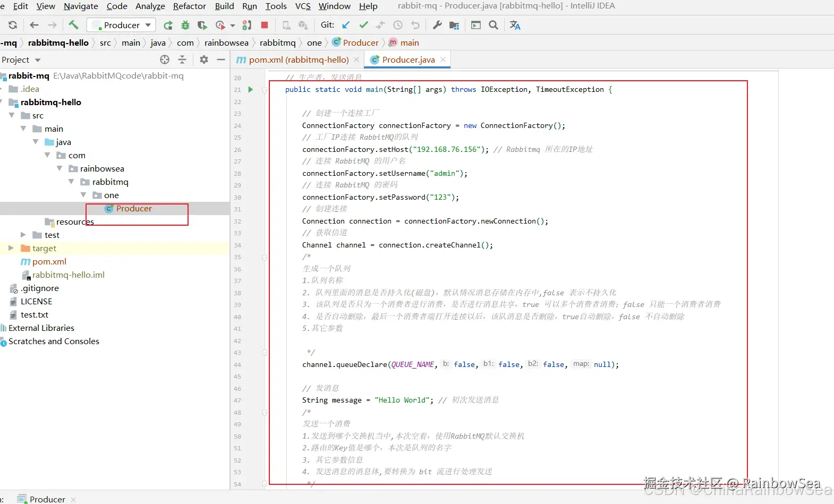Run with coverage shield icon
This screenshot has height=504, width=834.
[x=202, y=25]
